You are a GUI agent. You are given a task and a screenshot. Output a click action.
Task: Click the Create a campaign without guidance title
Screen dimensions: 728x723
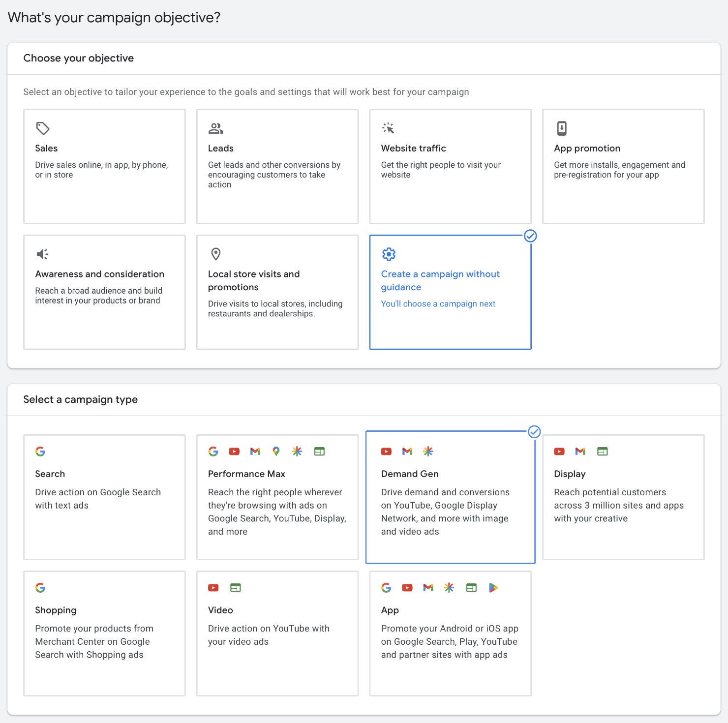440,280
